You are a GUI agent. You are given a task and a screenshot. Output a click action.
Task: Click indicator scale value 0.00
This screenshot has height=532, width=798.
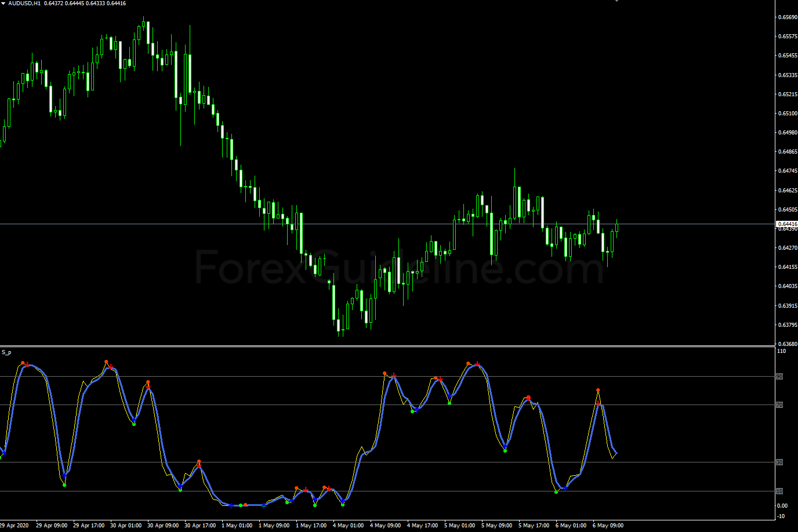click(x=782, y=506)
